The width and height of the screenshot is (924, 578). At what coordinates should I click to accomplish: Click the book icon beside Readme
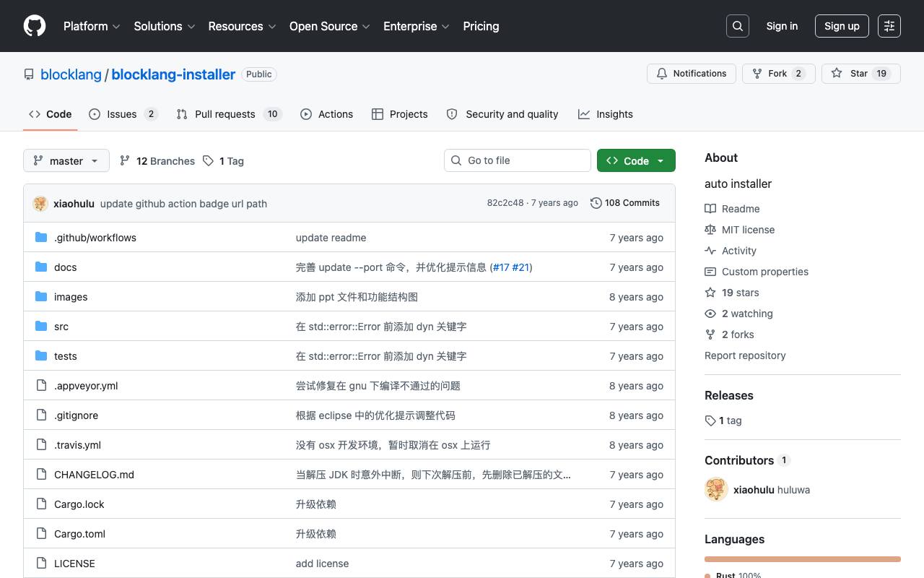click(710, 209)
